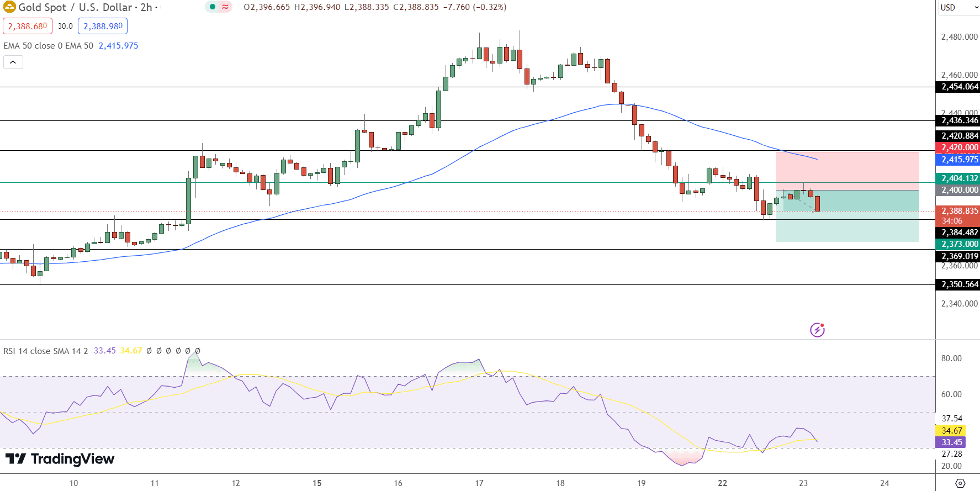This screenshot has height=491, width=980.
Task: Click the green market status dot
Action: pyautogui.click(x=212, y=7)
